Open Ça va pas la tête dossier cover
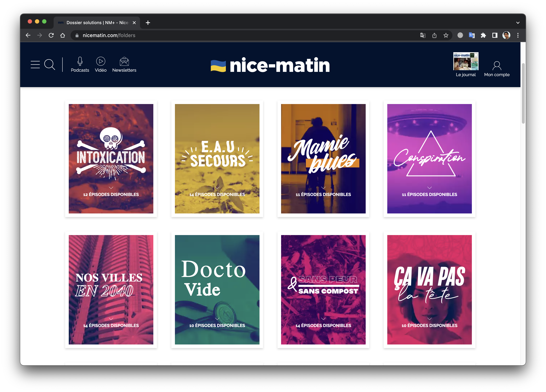The width and height of the screenshot is (546, 392). pyautogui.click(x=430, y=290)
